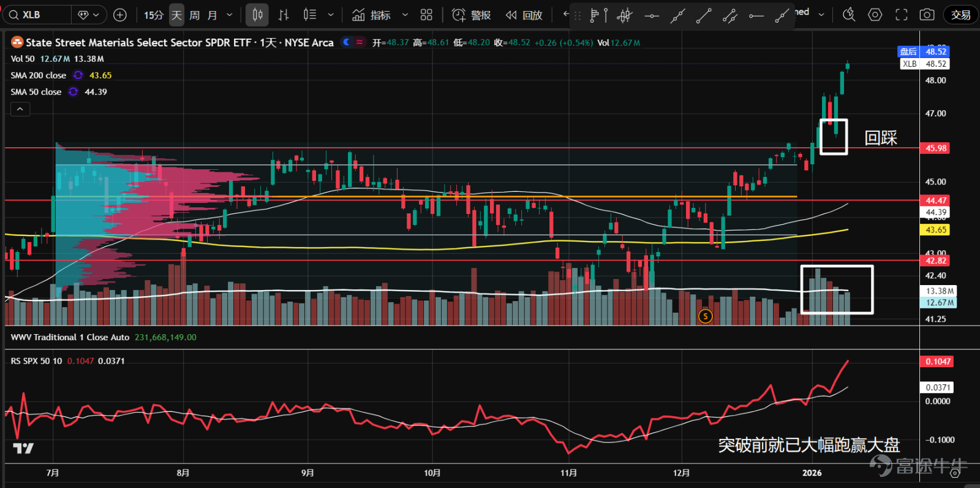Expand the time interval dropdown arrow
Image resolution: width=980 pixels, height=488 pixels.
[230, 15]
